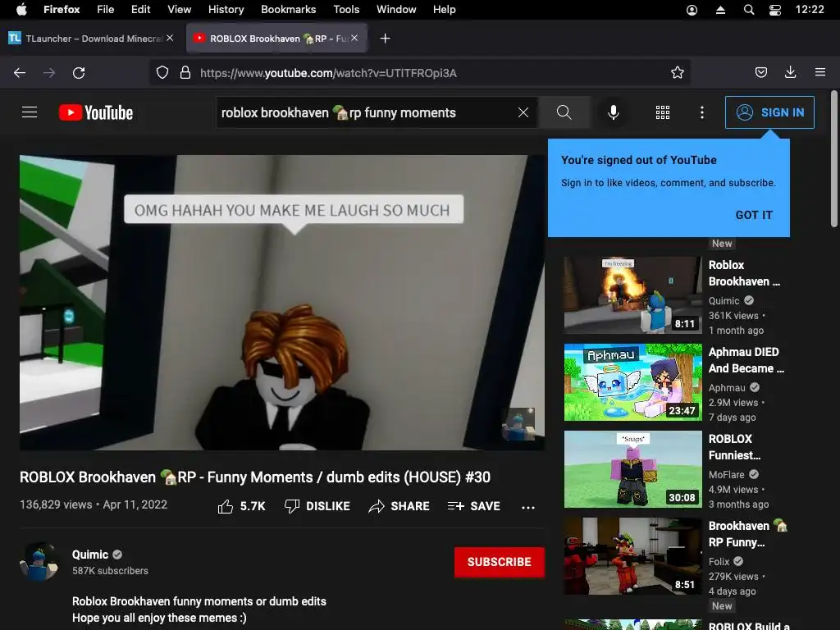Open Brookhaven RP Funny title by Folix
This screenshot has height=630, width=840.
pos(748,534)
